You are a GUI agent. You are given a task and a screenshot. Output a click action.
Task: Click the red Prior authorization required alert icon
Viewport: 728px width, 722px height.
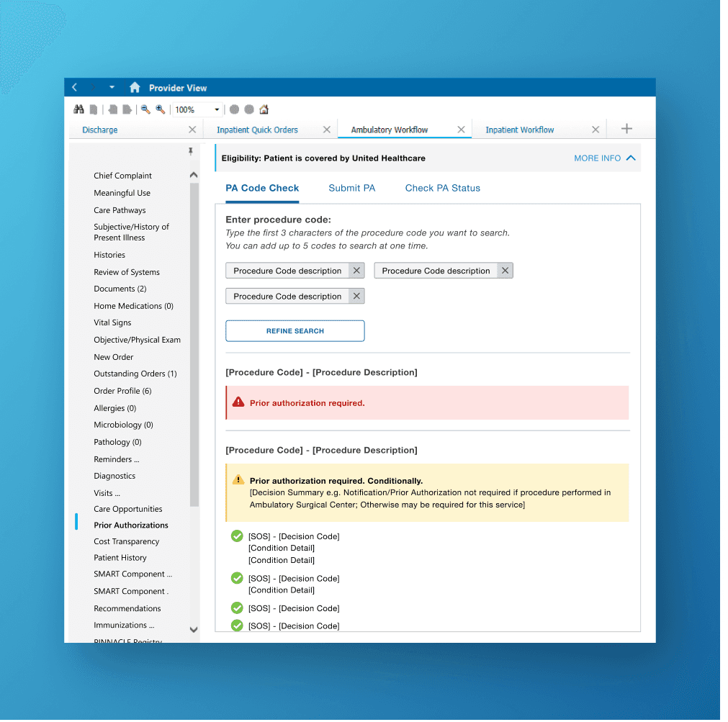coord(238,402)
